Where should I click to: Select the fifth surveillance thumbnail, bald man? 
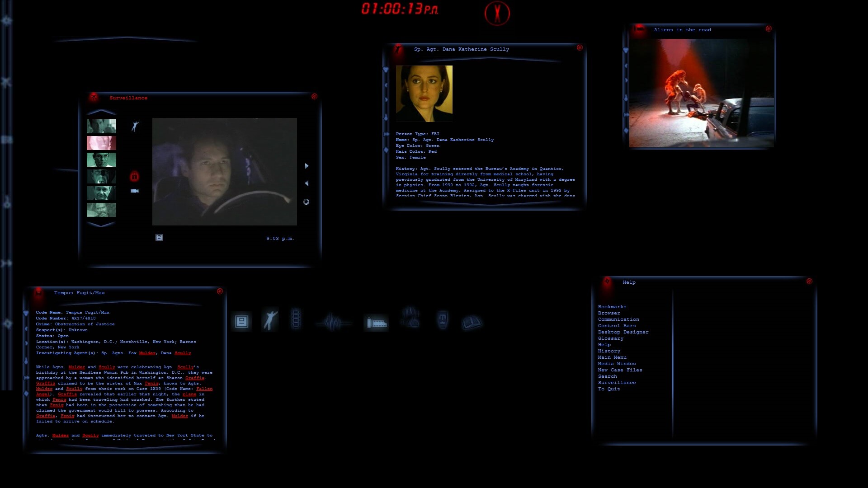click(101, 193)
